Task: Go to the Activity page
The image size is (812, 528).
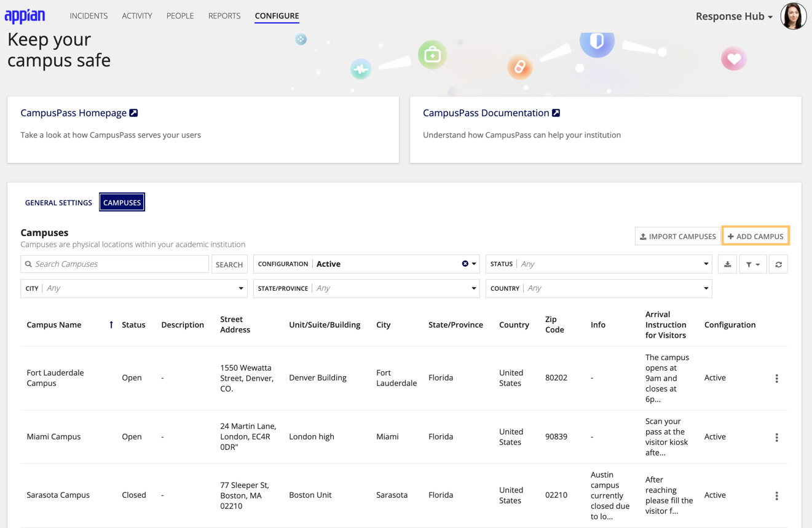Action: [137, 16]
